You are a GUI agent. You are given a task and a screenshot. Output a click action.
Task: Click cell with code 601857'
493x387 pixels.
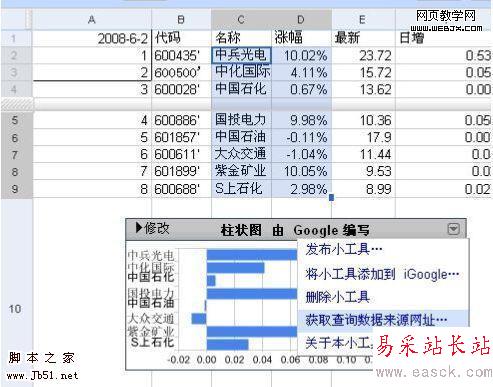[181, 137]
